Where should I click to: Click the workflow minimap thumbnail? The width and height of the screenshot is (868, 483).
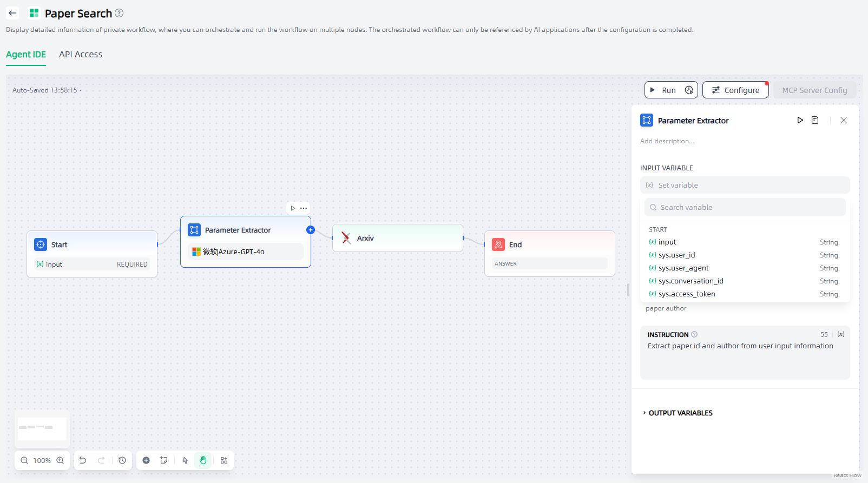[x=42, y=428]
